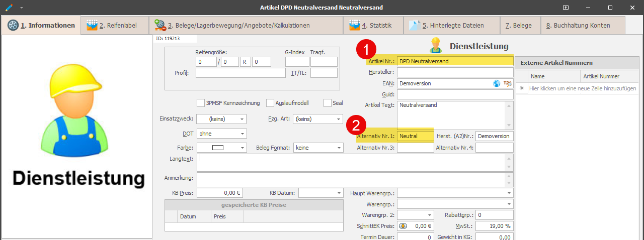Click the KB Preis field showing 0,00 €
Screen dimensions: 644x240
[220, 193]
